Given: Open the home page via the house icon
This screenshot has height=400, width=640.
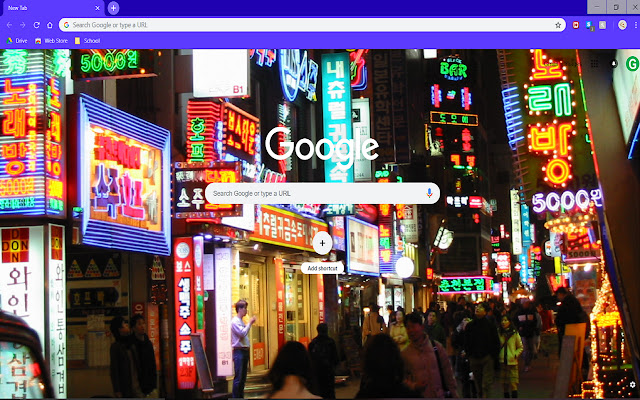Looking at the screenshot, I should click(50, 25).
